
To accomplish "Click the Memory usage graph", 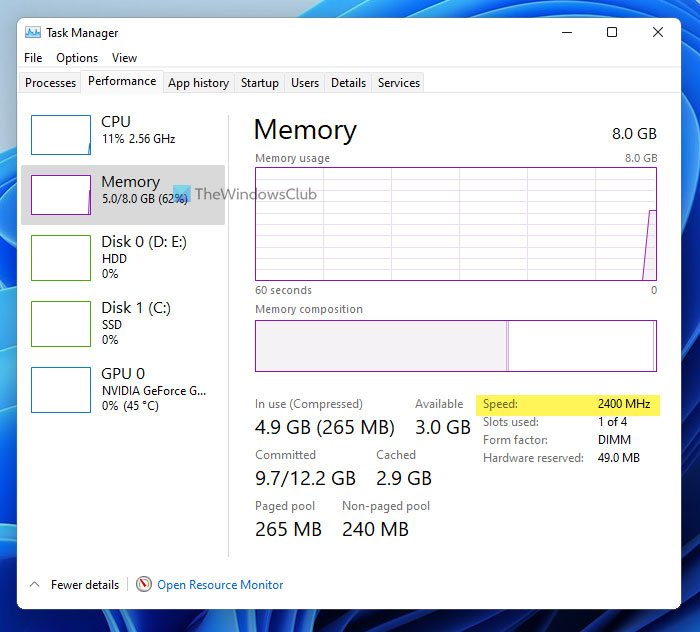I will (x=455, y=224).
